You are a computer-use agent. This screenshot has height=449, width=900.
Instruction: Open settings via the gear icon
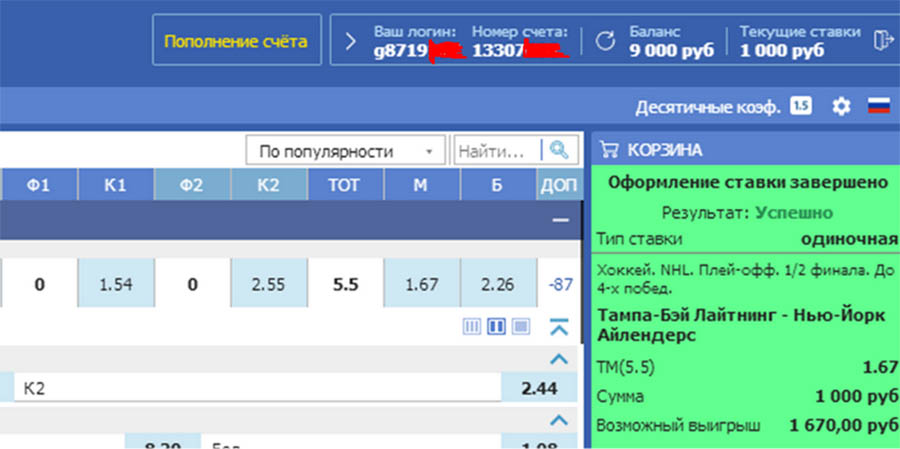point(841,106)
